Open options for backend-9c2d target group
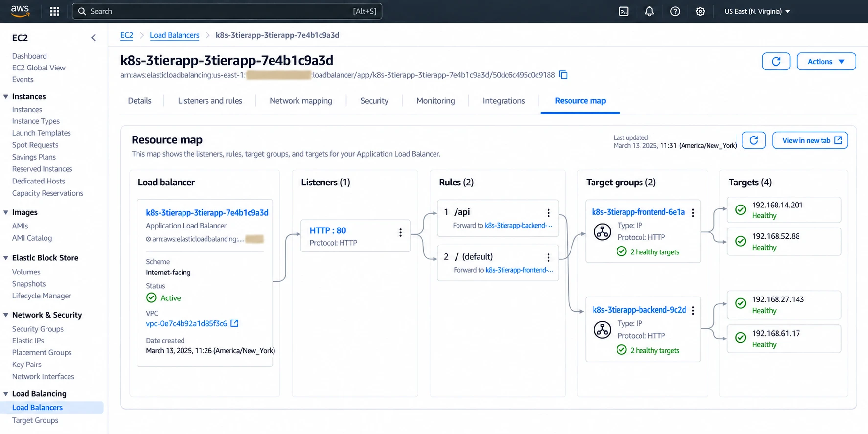The image size is (868, 434). coord(693,311)
